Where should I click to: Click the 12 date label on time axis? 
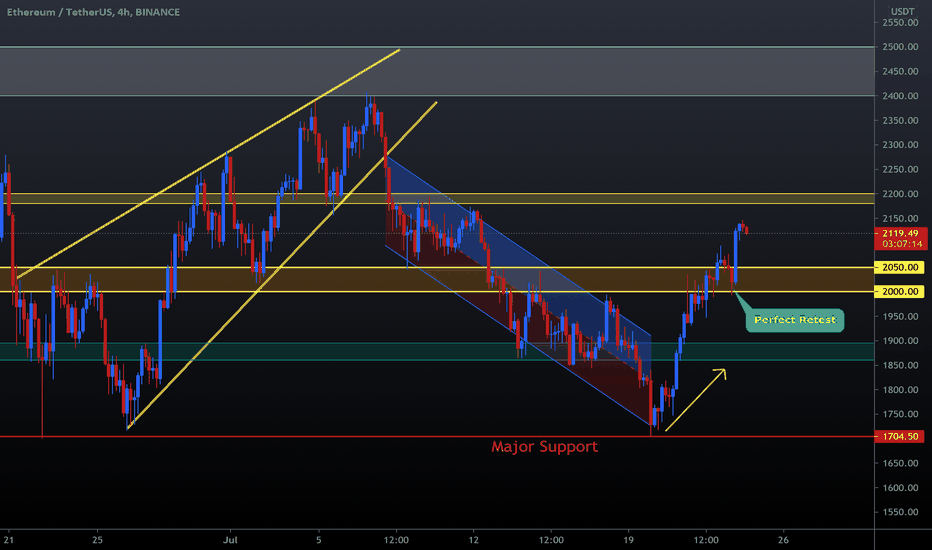(473, 540)
